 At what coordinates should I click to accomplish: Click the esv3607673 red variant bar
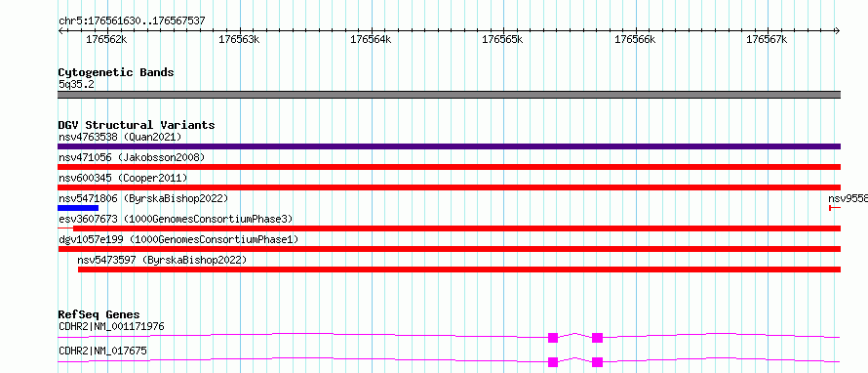pos(456,228)
